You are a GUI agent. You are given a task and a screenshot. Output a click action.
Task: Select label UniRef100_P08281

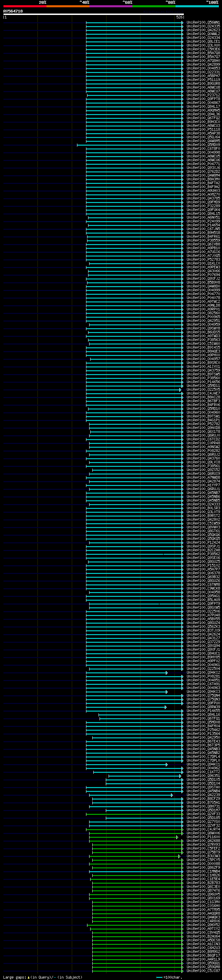[x=203, y=677]
